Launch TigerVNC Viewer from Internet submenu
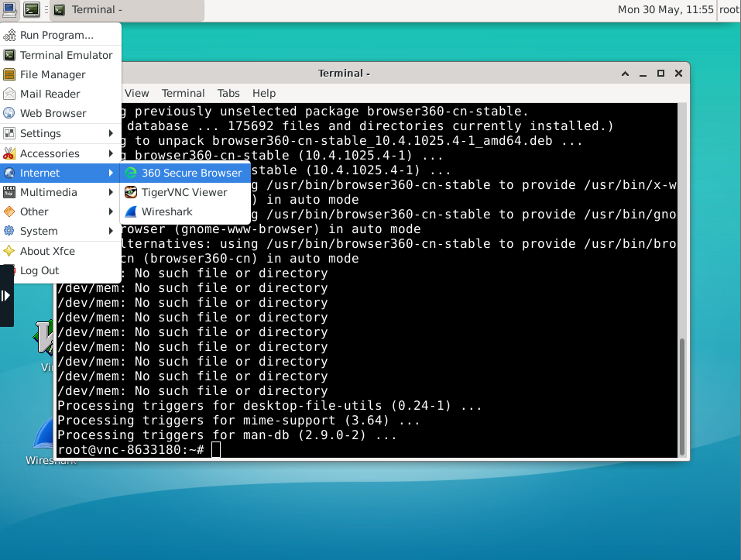Viewport: 741px width, 560px height. coord(185,192)
